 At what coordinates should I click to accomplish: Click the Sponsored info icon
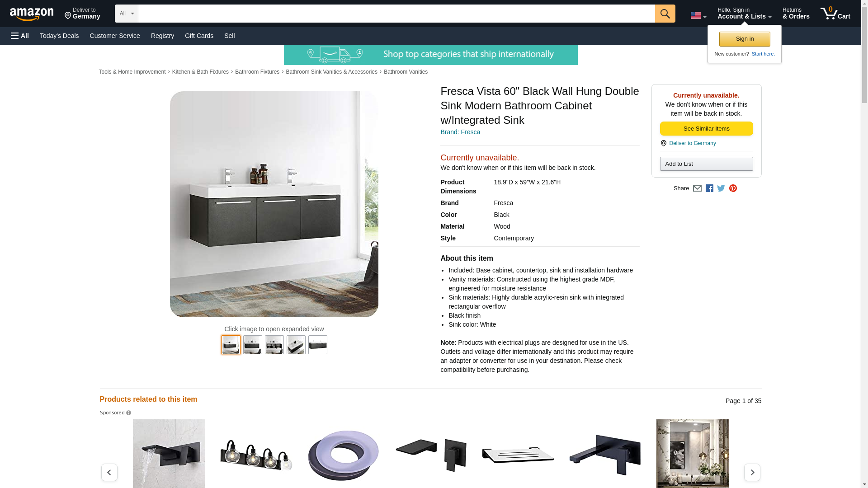click(128, 413)
